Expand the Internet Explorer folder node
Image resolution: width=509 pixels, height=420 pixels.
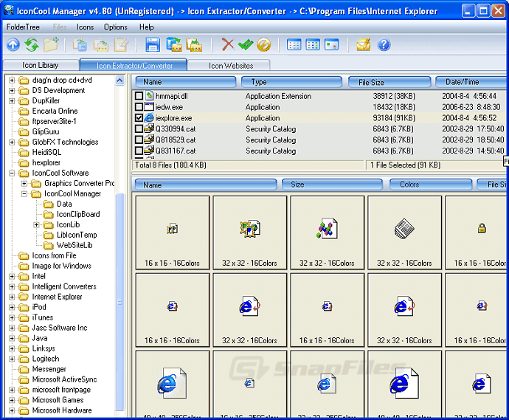point(12,297)
